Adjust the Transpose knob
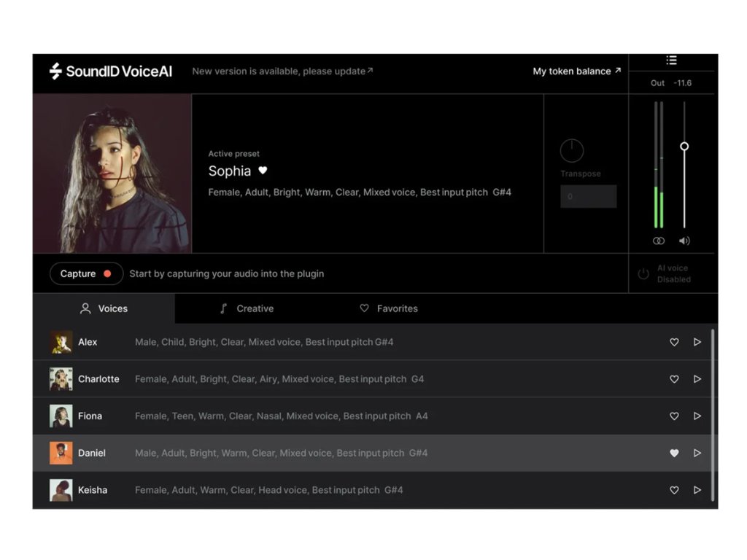Image resolution: width=747 pixels, height=560 pixels. click(x=572, y=151)
